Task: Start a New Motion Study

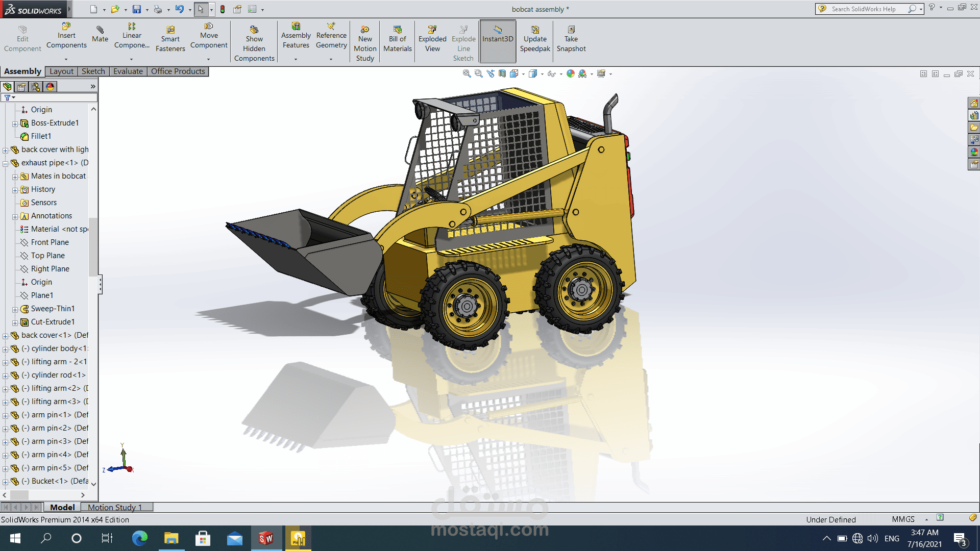Action: click(365, 44)
